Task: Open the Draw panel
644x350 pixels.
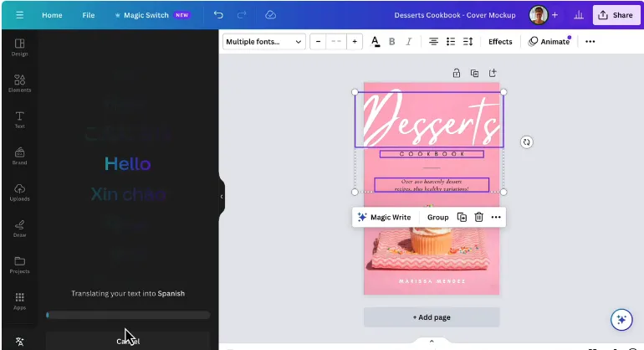Action: click(19, 229)
